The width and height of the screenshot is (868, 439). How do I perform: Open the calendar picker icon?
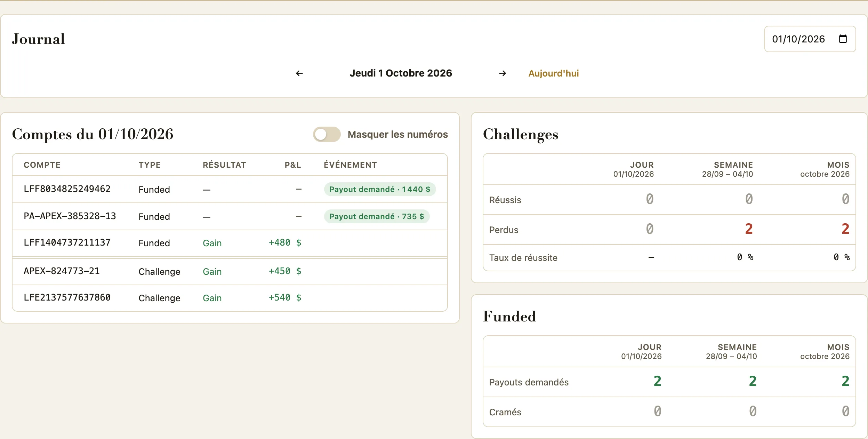point(843,39)
